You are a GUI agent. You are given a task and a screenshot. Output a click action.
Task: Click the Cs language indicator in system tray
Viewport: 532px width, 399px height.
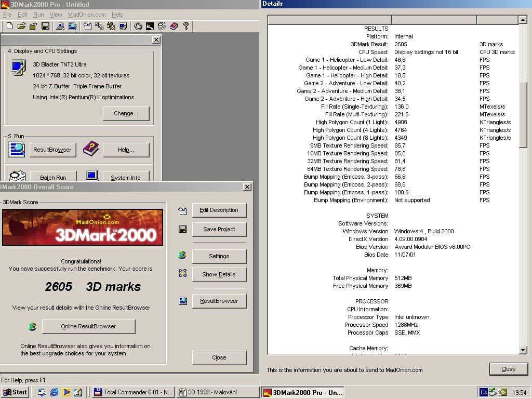pos(484,392)
